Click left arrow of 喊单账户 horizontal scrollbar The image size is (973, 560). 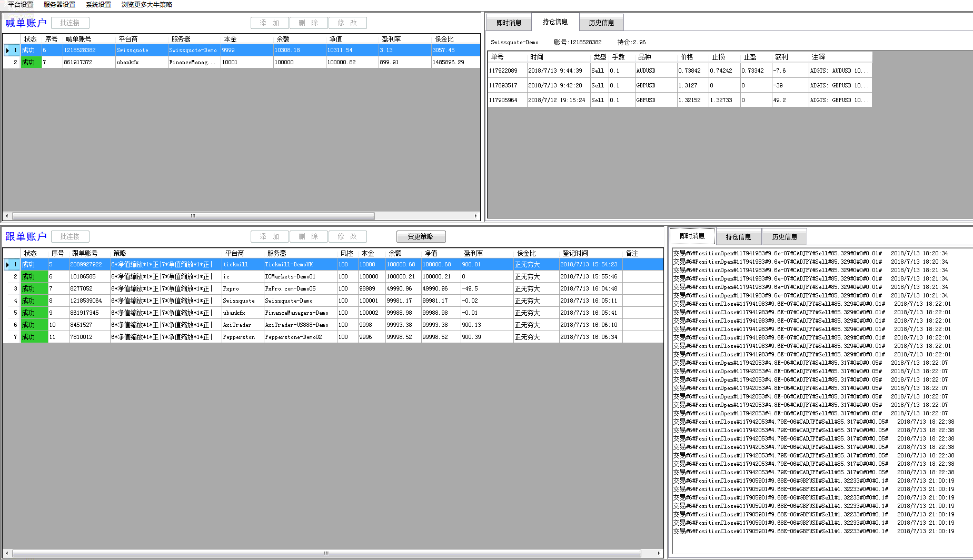7,216
